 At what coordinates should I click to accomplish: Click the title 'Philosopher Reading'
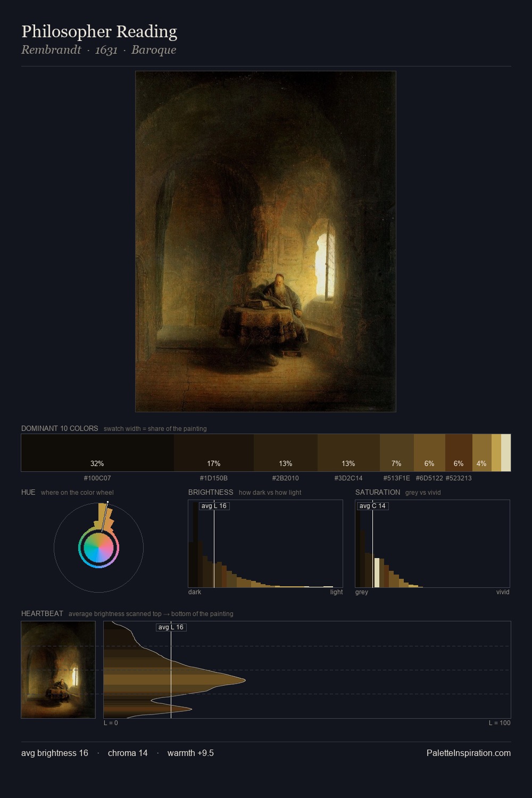99,32
